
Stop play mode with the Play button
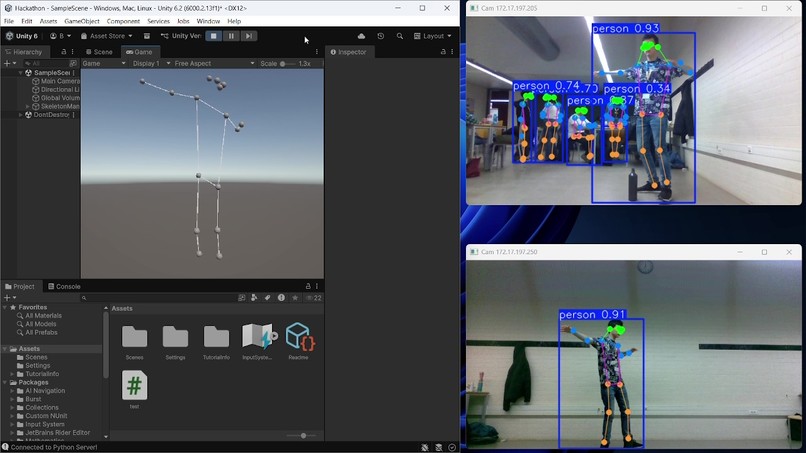click(214, 36)
